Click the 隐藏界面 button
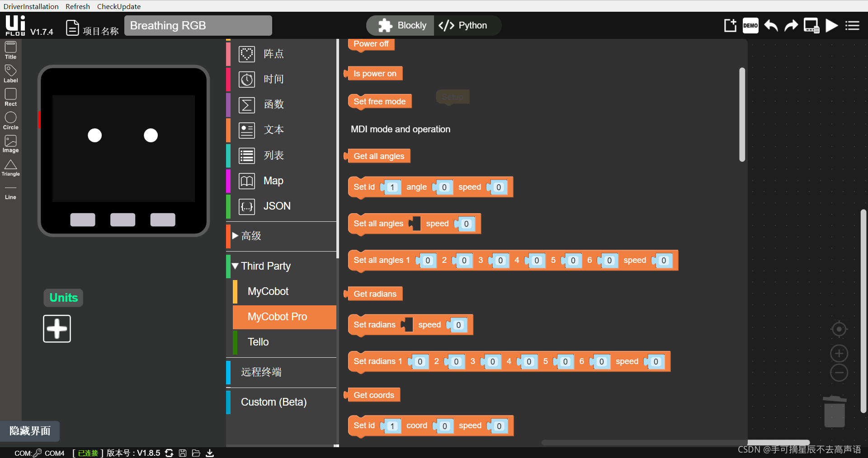This screenshot has height=458, width=868. (29, 431)
